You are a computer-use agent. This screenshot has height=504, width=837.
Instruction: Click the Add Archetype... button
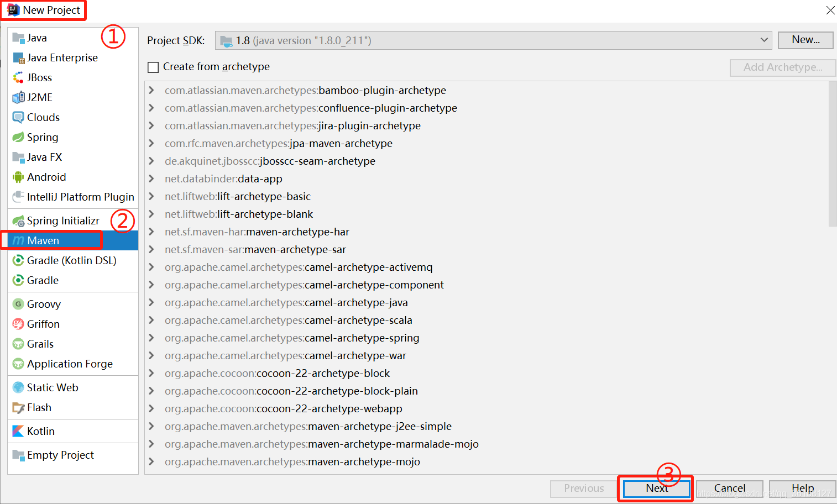coord(783,67)
